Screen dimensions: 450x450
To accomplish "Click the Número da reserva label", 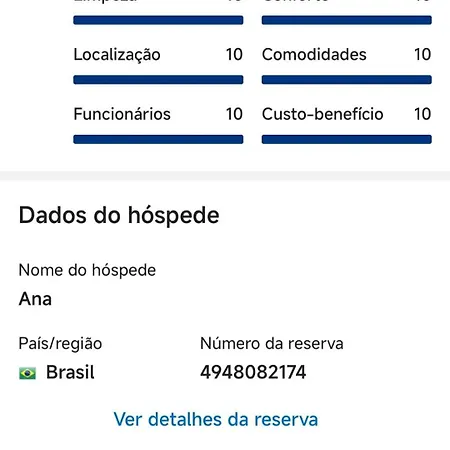I will click(272, 343).
